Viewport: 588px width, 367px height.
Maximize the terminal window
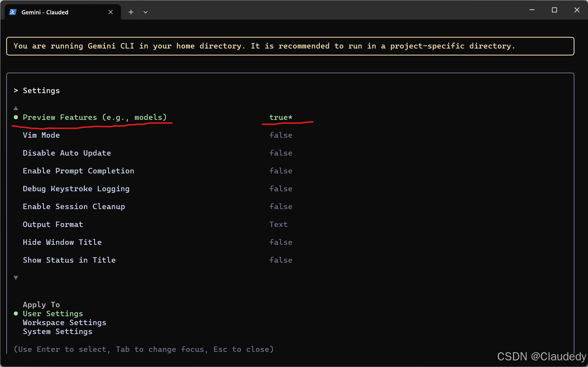click(554, 10)
